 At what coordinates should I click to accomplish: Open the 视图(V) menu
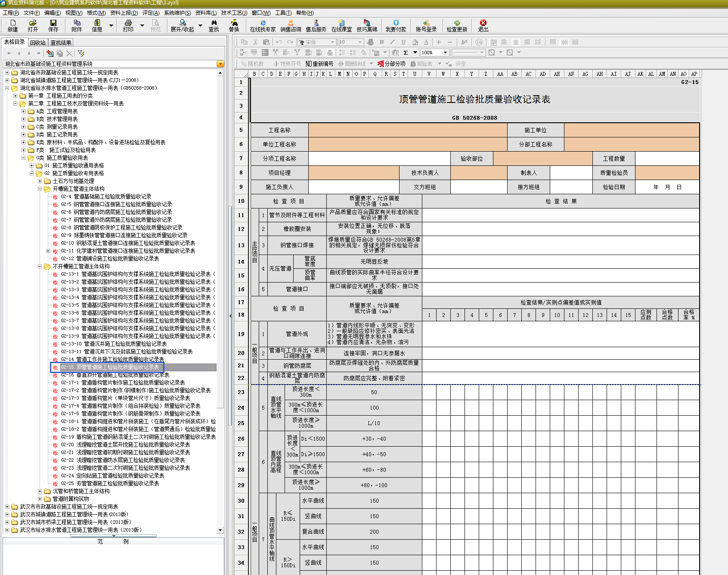(x=74, y=13)
